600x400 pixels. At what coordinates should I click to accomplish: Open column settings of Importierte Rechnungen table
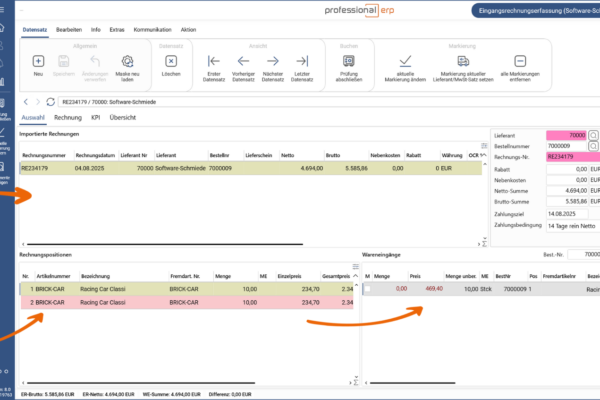coord(484,146)
